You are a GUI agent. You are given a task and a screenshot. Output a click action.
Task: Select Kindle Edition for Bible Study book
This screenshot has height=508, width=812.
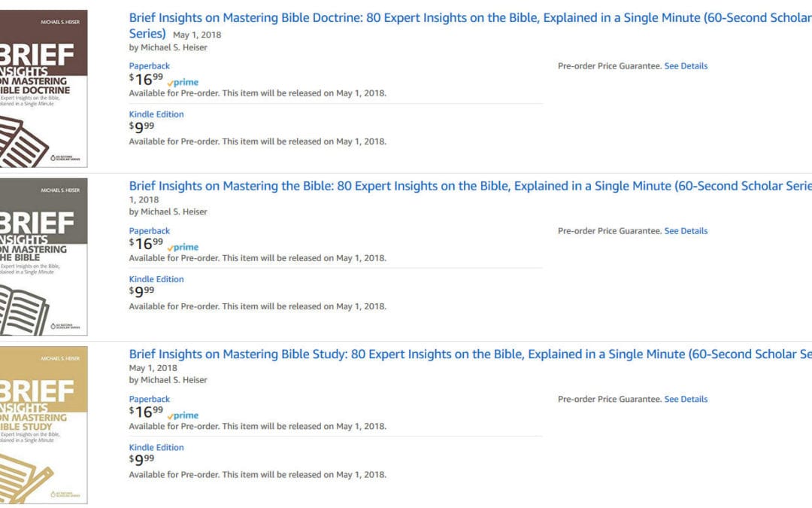[156, 448]
